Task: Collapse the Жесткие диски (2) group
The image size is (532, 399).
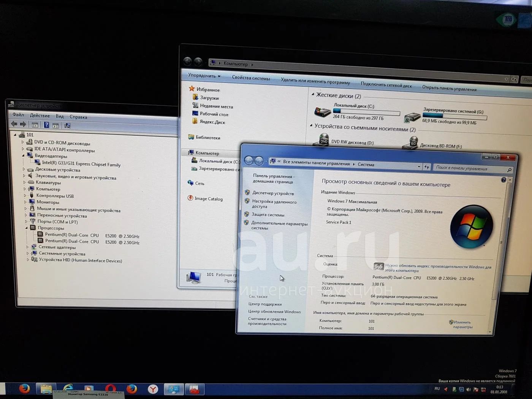Action: tap(313, 94)
